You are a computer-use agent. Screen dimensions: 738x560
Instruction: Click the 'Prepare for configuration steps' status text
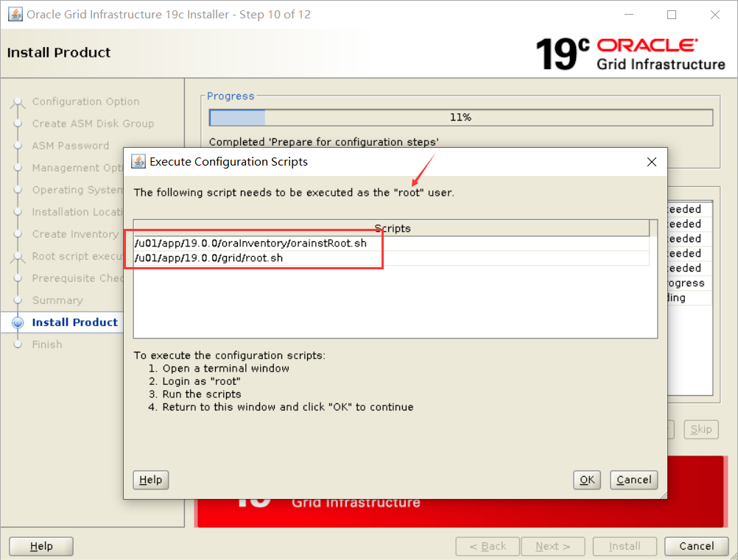324,142
